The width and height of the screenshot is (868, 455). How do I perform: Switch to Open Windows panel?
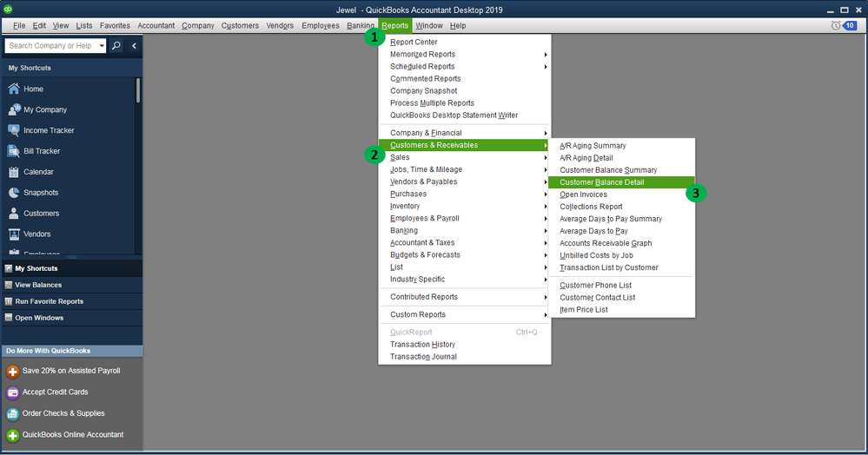coord(71,318)
